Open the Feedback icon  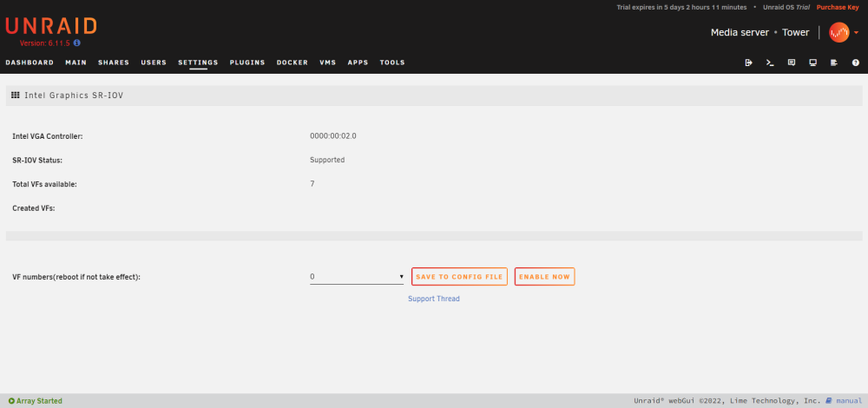coord(792,63)
